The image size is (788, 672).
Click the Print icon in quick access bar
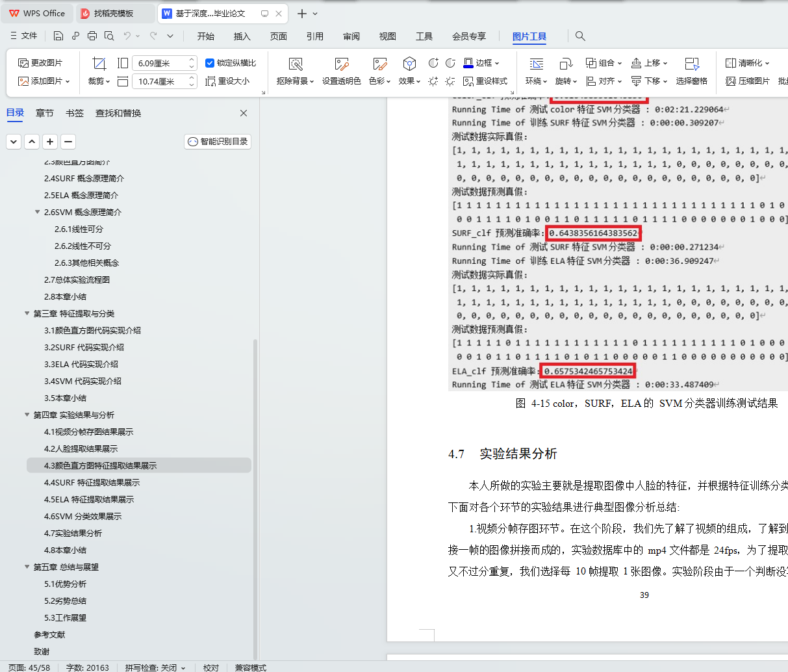click(92, 36)
